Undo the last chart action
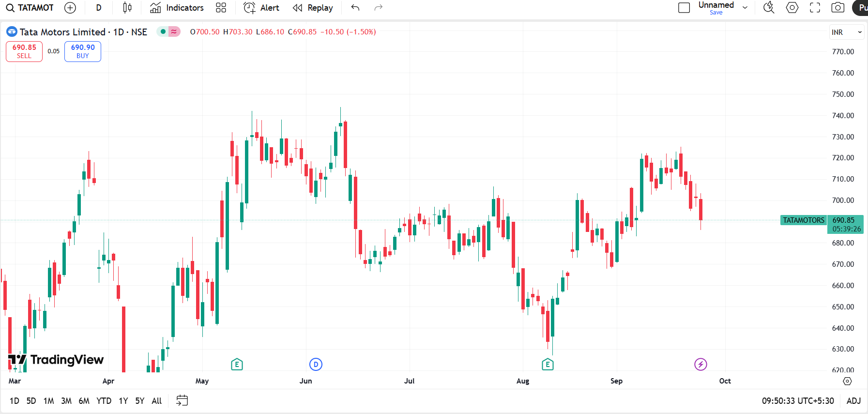Image resolution: width=868 pixels, height=414 pixels. pyautogui.click(x=355, y=8)
